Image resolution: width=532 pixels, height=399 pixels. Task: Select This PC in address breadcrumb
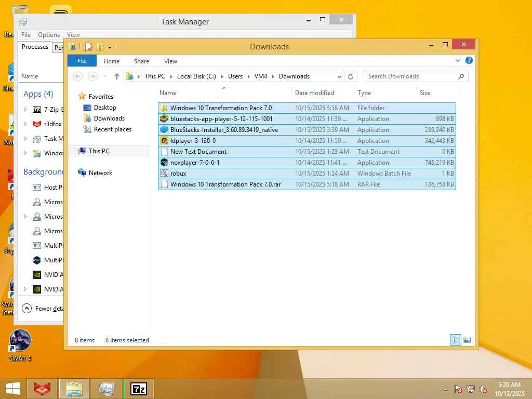point(155,76)
